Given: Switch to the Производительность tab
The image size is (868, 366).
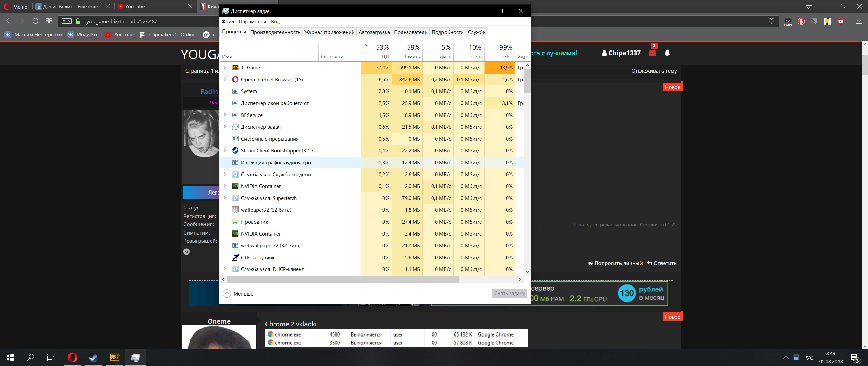Looking at the screenshot, I should pos(275,32).
